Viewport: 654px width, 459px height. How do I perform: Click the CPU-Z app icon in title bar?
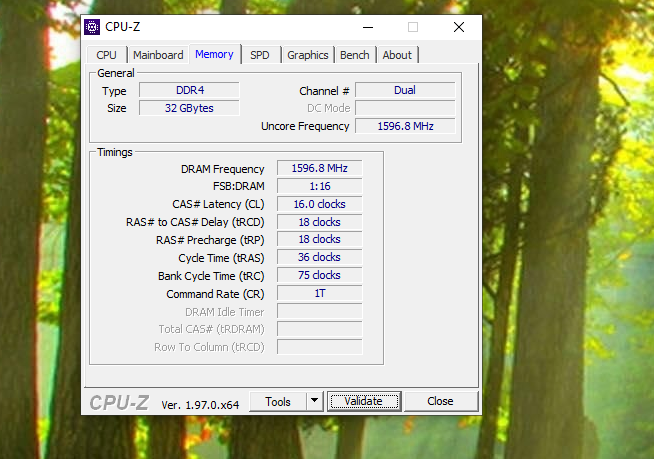click(92, 27)
